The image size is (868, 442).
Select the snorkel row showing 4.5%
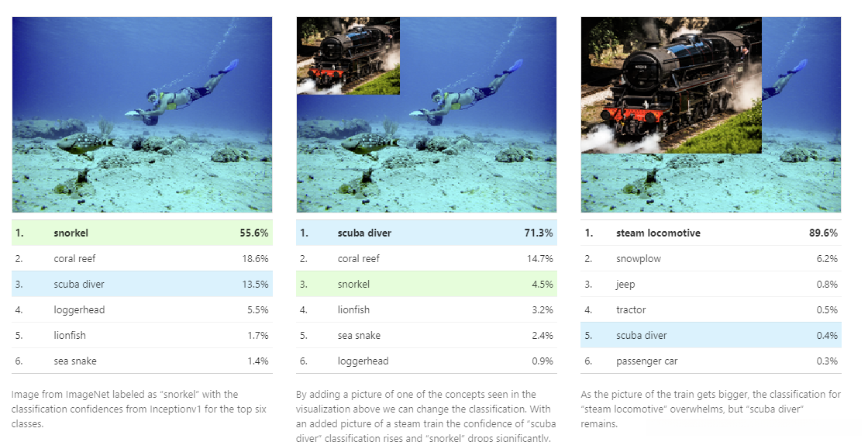tap(426, 284)
